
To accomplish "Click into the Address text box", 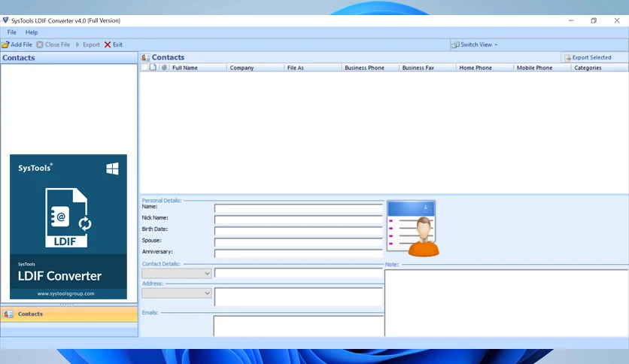I will coord(299,296).
